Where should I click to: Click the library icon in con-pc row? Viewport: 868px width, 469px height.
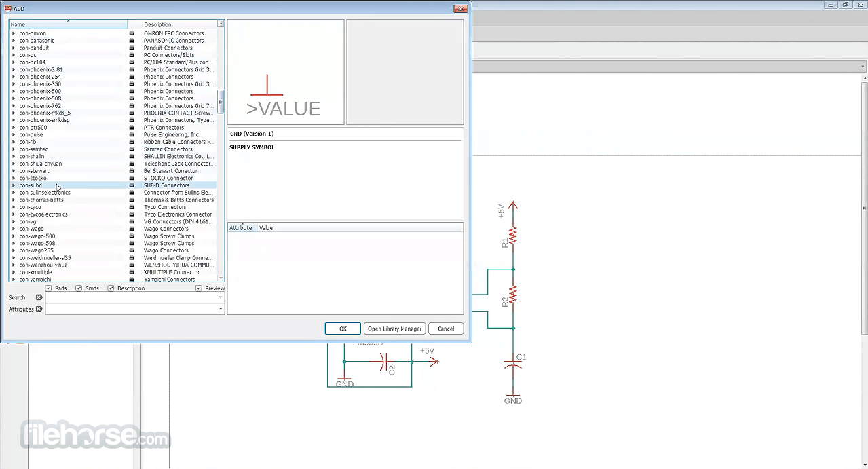point(132,55)
